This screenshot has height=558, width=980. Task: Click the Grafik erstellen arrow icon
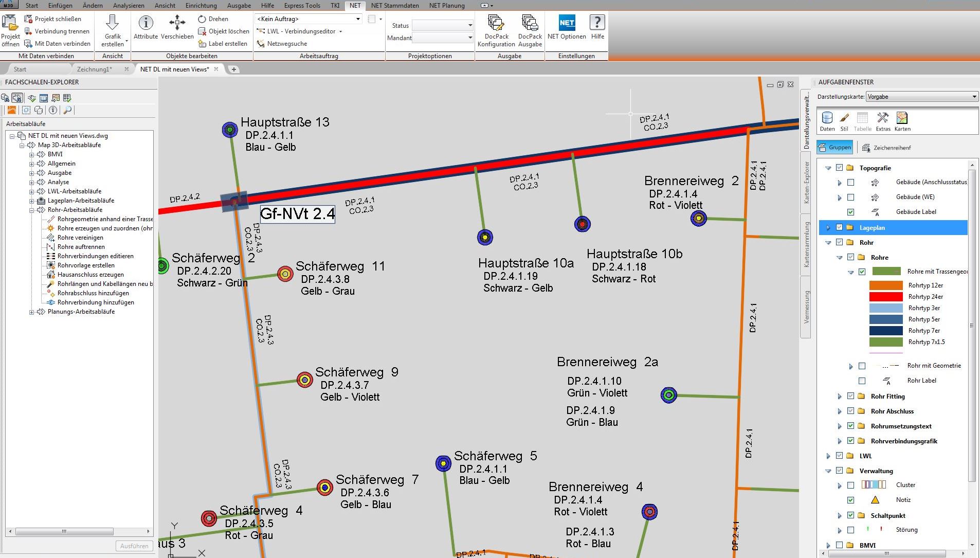(113, 23)
